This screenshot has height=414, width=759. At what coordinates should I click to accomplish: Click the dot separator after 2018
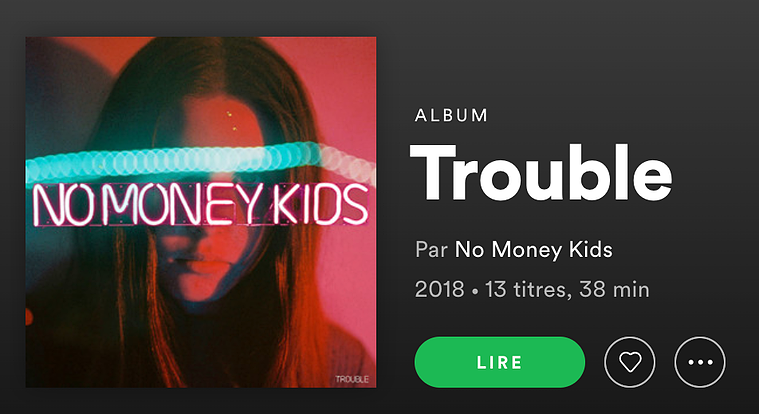(x=475, y=291)
